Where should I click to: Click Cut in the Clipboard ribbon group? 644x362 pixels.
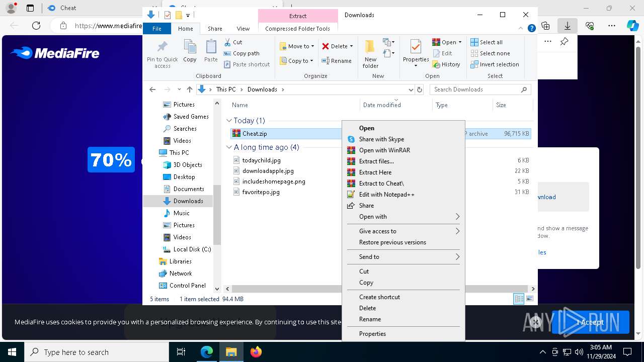coord(233,42)
